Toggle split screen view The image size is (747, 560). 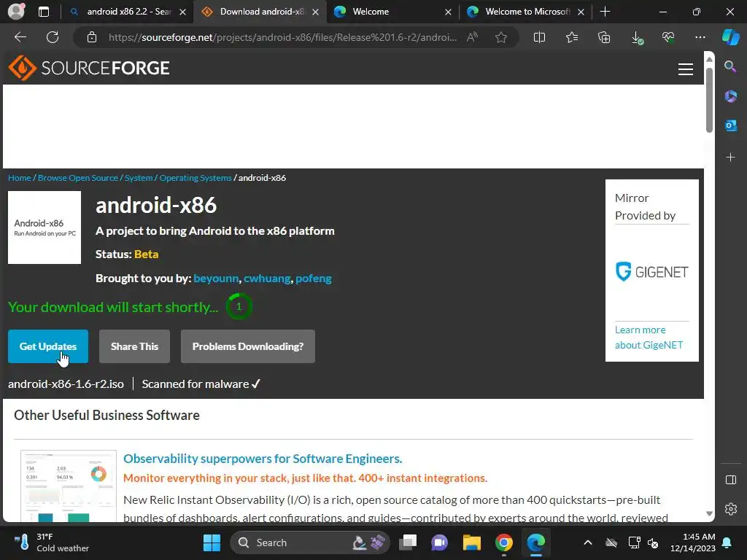539,37
